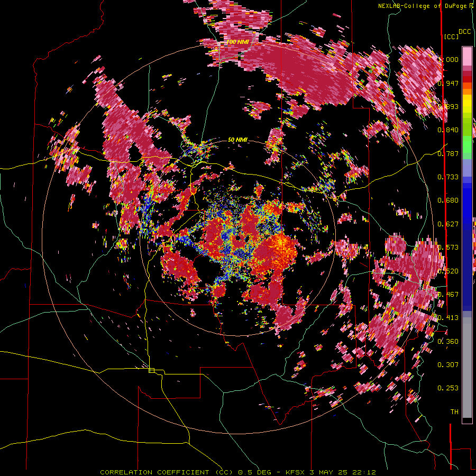Click the small yellow square city marker
476x476 pixels.
[151, 370]
